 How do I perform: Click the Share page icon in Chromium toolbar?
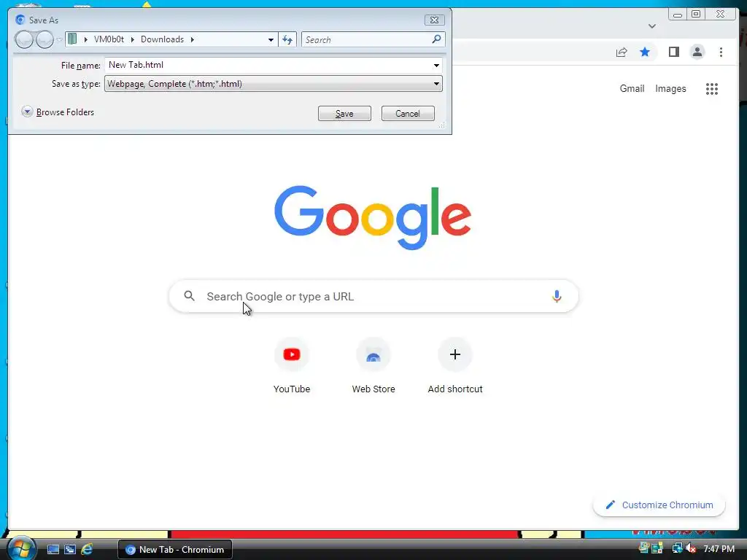point(622,52)
